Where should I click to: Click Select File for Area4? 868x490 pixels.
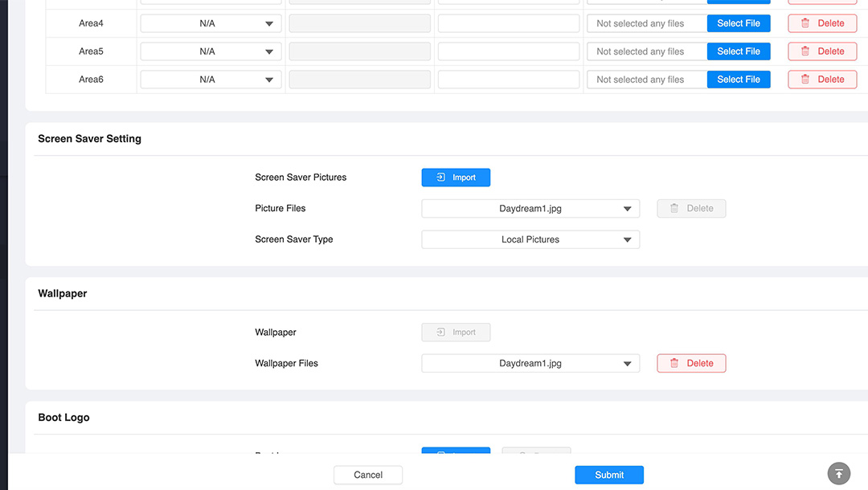tap(739, 23)
